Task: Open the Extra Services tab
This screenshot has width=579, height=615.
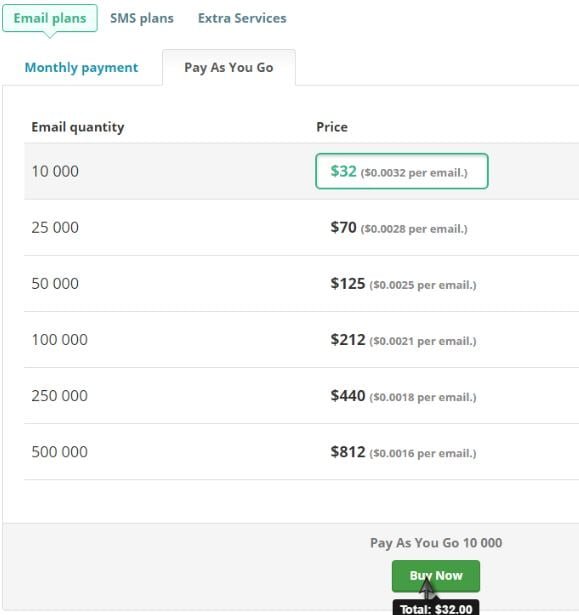Action: tap(242, 18)
